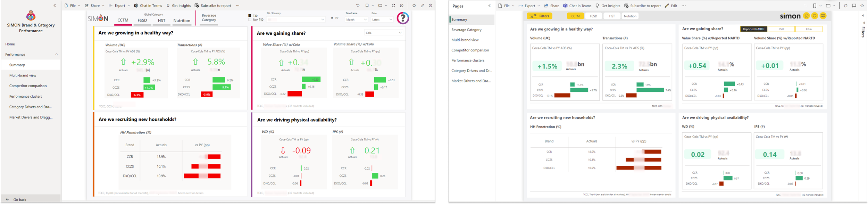This screenshot has height=204, width=868.
Task: Click the 0.14 IPS value in right report
Action: click(x=770, y=155)
